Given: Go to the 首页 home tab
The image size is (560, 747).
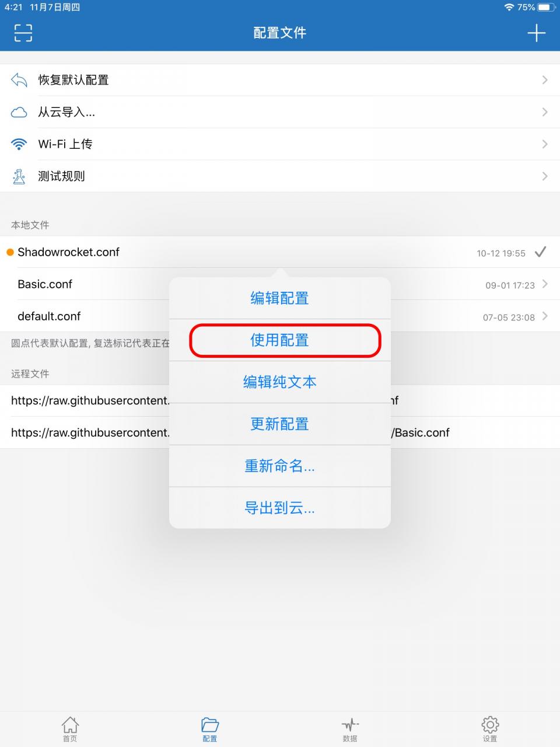Looking at the screenshot, I should [70, 729].
